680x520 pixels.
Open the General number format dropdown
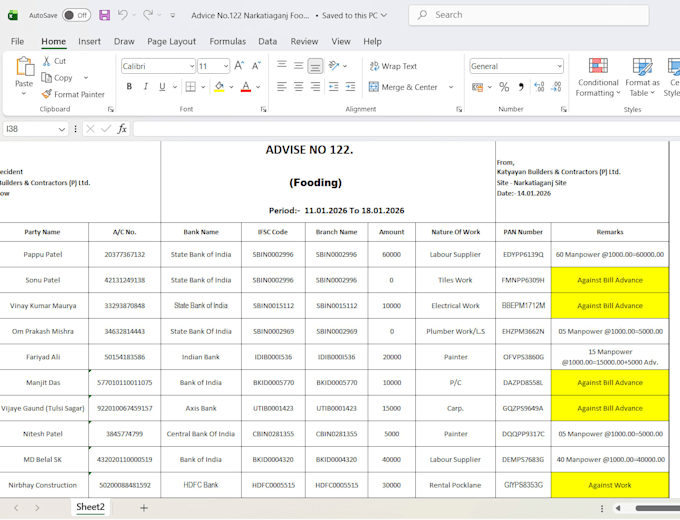tap(559, 66)
